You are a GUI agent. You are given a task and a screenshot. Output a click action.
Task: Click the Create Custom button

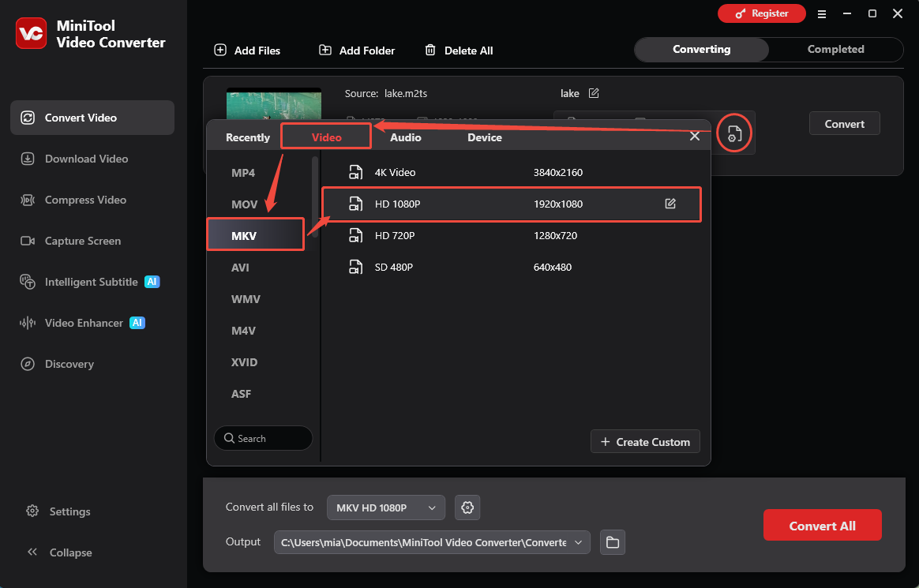point(645,441)
